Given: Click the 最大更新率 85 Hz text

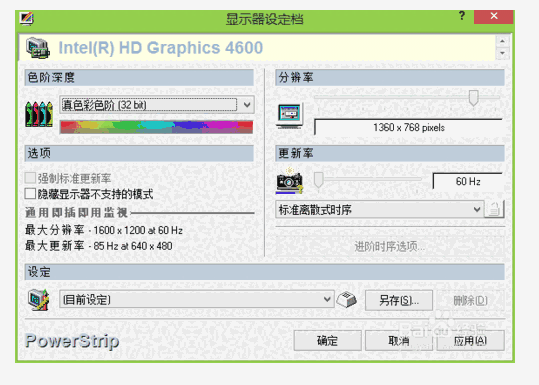Looking at the screenshot, I should click(x=99, y=246).
